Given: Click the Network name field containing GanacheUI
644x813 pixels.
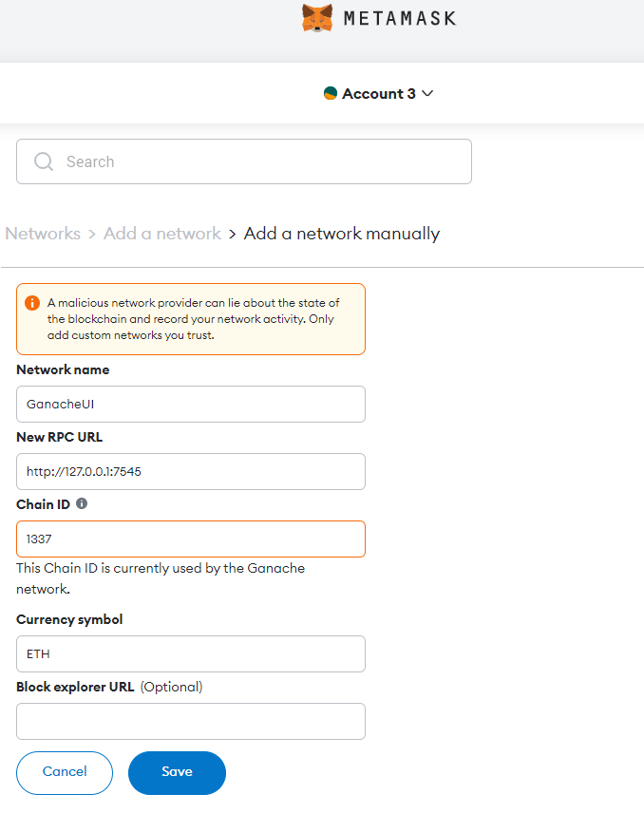Looking at the screenshot, I should coord(190,404).
